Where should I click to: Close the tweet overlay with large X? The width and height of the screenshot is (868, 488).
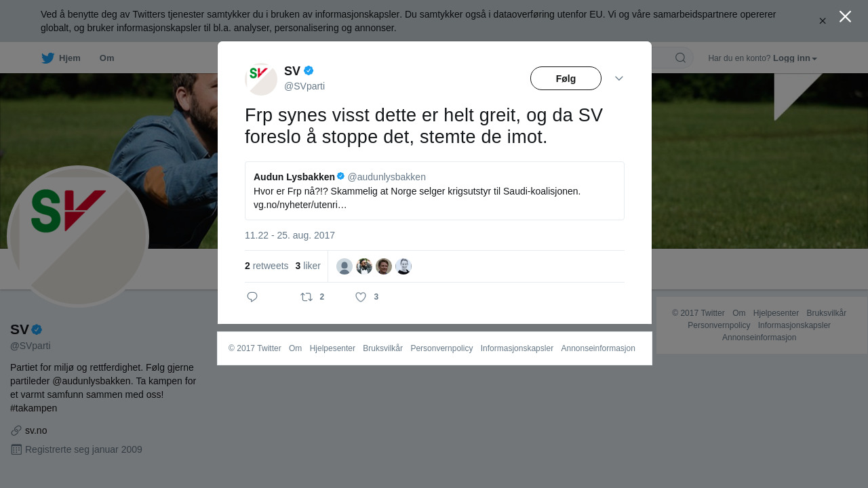click(845, 16)
